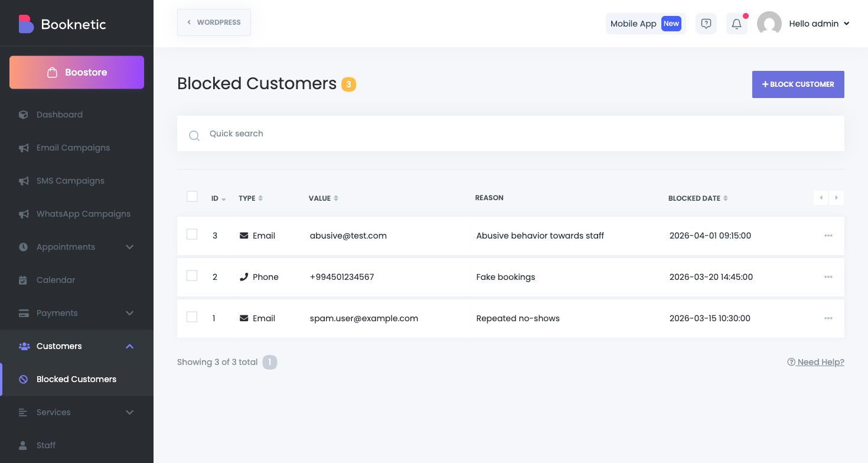Viewport: 868px width, 463px height.
Task: Go to Dashboard in the sidebar
Action: pyautogui.click(x=59, y=115)
